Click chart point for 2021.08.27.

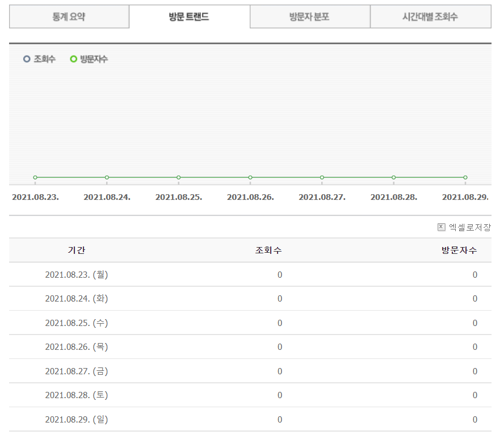322,177
